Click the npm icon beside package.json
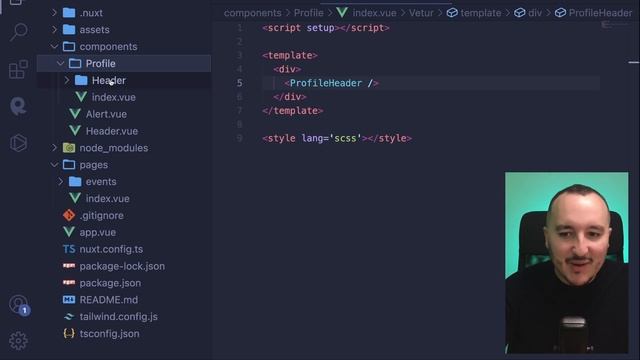 (x=69, y=283)
